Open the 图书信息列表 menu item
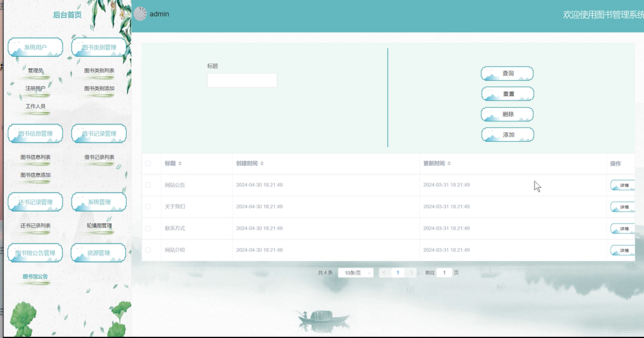Screen dimensions: 644x338 pos(35,157)
